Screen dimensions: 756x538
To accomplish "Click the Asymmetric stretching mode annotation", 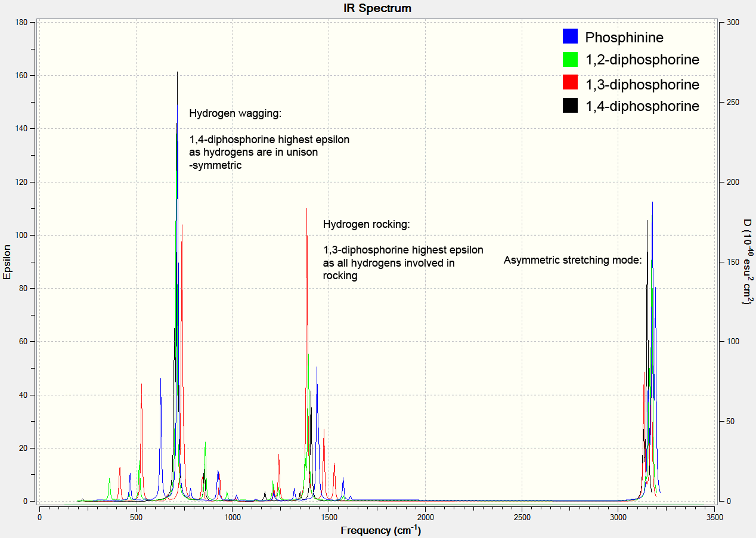I will 572,260.
